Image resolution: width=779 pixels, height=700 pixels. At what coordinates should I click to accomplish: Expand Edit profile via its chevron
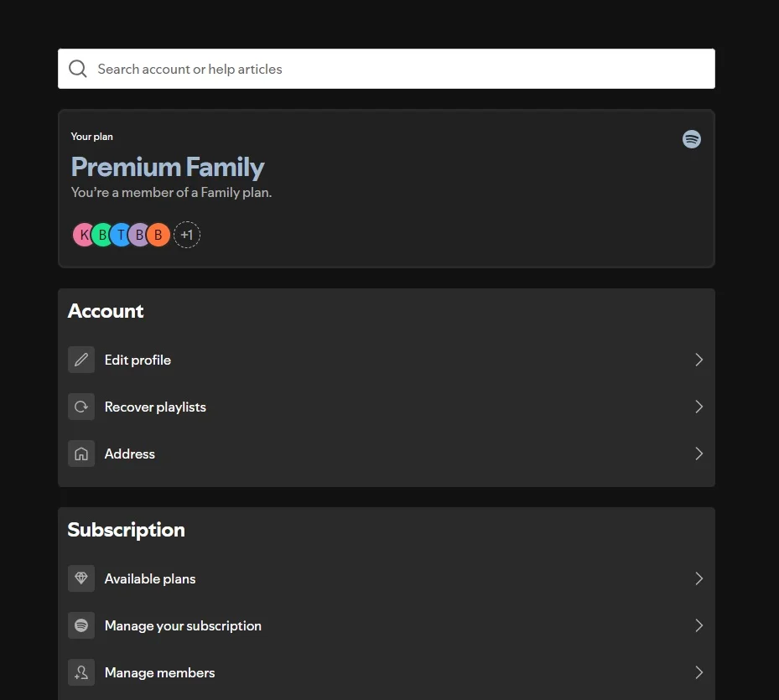(699, 360)
